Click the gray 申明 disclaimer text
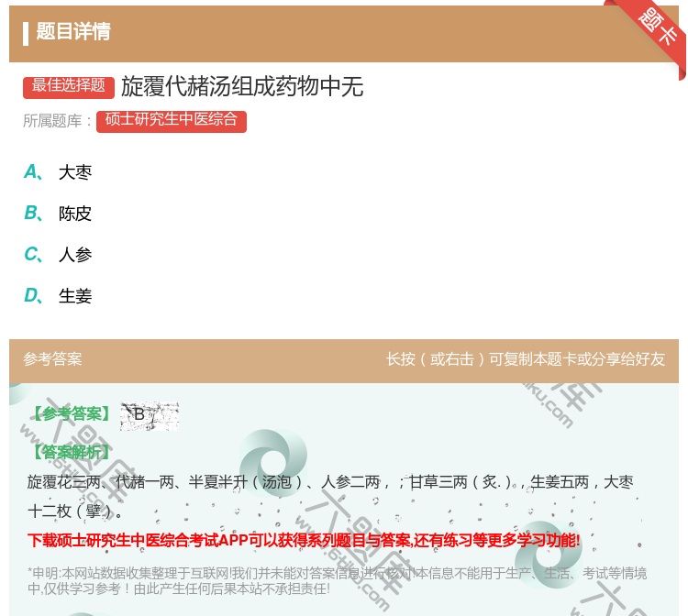Image resolution: width=688 pixels, height=616 pixels. coord(337,580)
